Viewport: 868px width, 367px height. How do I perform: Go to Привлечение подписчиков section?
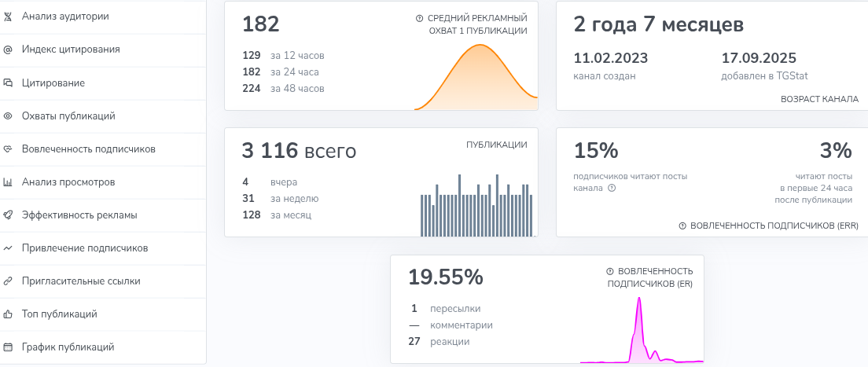tap(85, 248)
